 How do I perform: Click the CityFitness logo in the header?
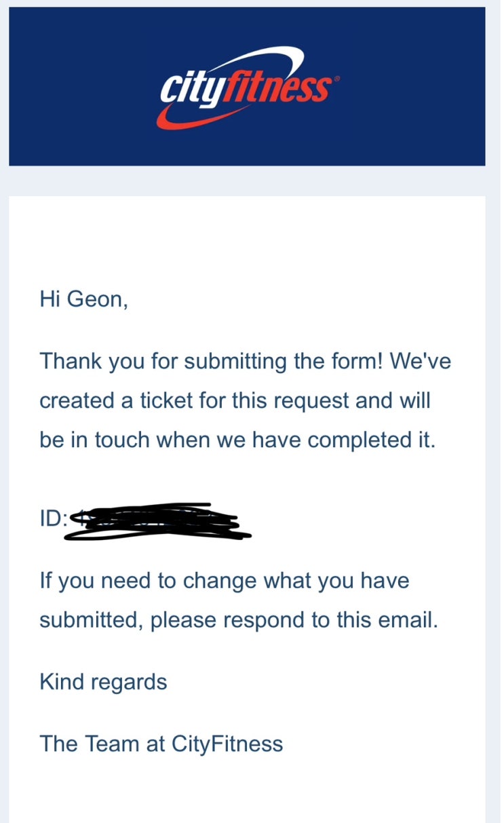246,88
